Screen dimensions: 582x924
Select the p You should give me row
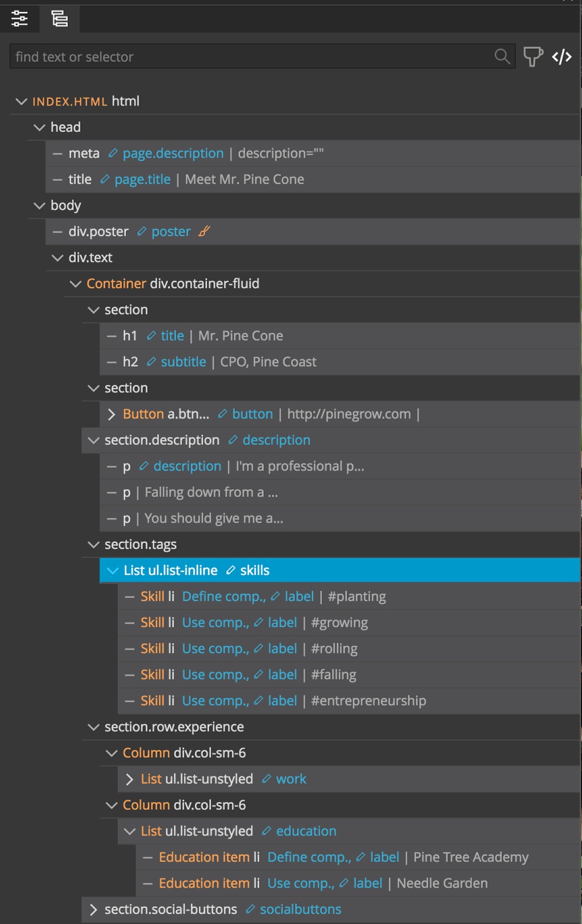click(x=340, y=518)
